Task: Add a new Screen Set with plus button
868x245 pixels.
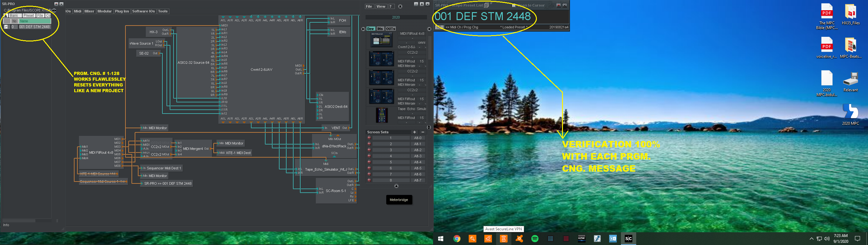Action: tap(415, 132)
